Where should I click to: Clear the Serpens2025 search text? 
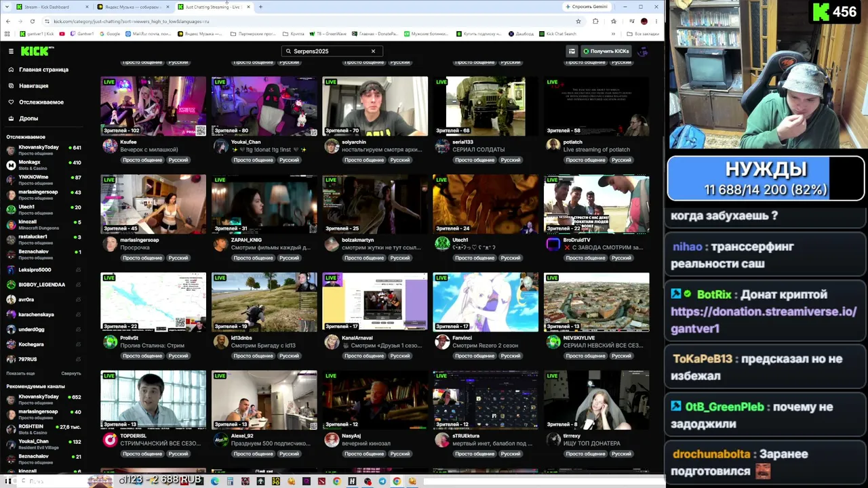[373, 51]
